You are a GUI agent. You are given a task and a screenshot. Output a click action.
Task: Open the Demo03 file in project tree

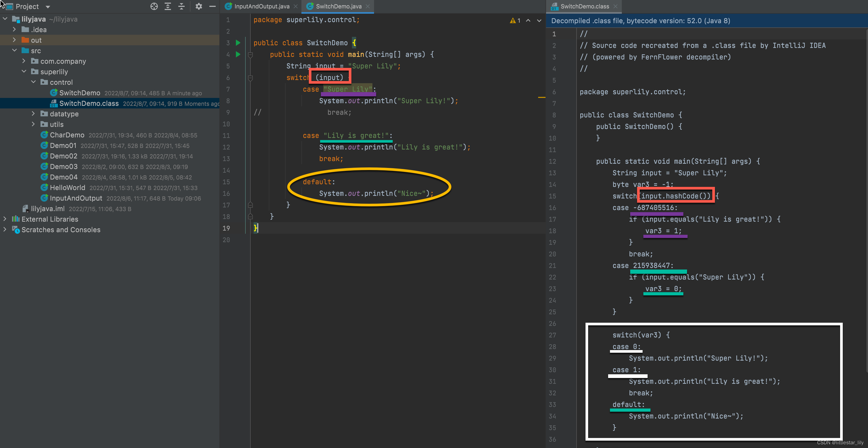64,167
